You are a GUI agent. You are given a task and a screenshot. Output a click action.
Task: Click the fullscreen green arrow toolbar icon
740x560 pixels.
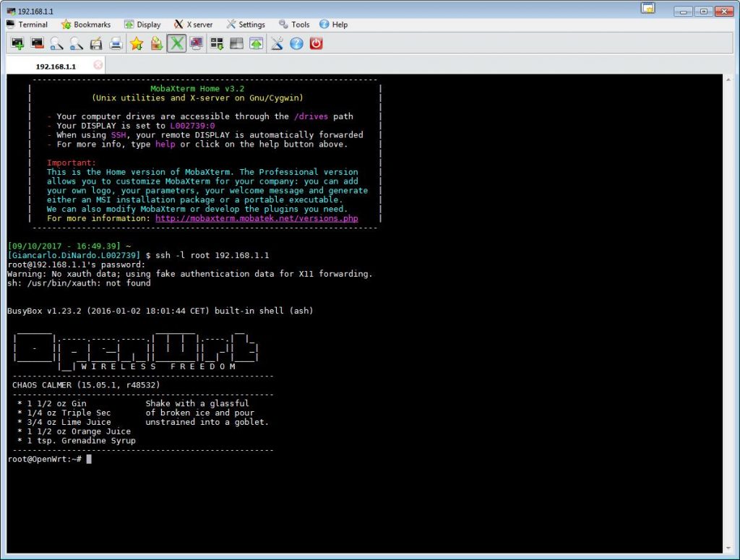(255, 43)
